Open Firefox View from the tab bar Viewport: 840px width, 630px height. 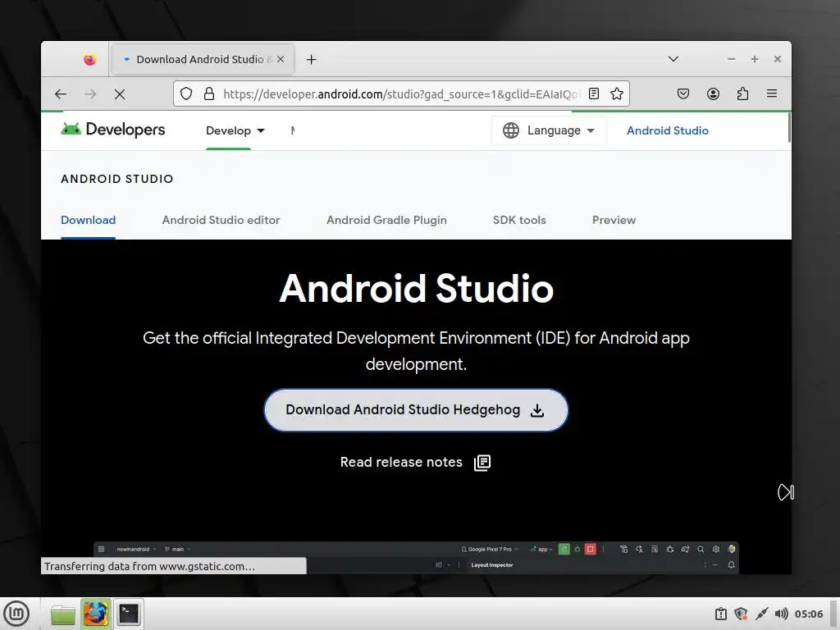coord(90,59)
